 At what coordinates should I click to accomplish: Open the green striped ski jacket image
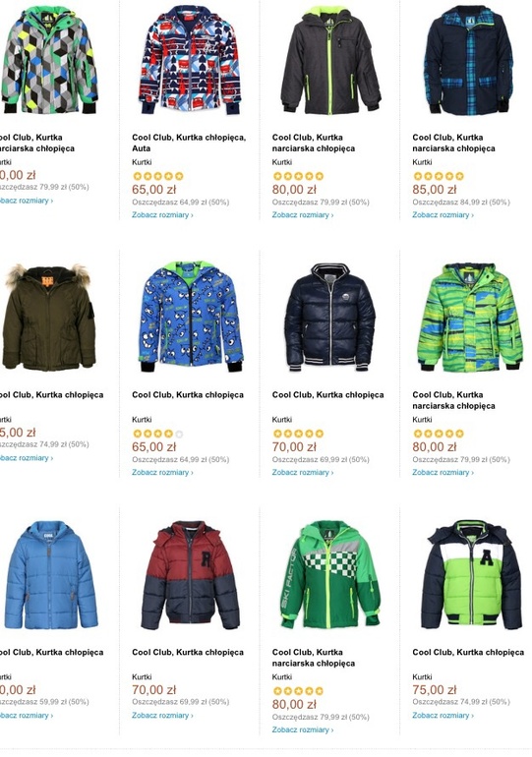point(470,318)
